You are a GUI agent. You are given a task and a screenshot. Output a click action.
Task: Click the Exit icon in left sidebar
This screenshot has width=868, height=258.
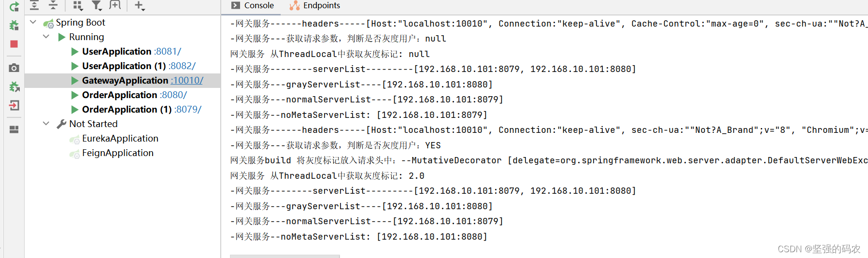coord(14,105)
